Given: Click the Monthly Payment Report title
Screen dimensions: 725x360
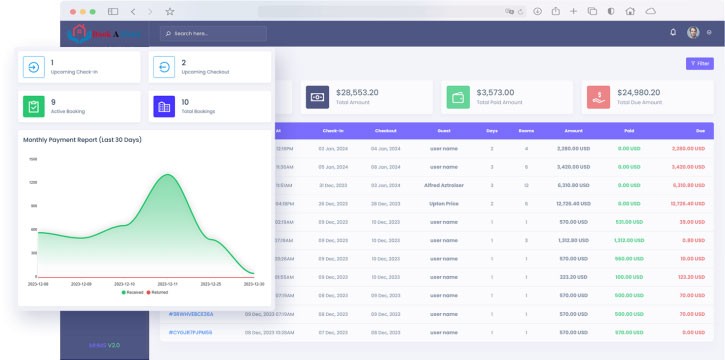Looking at the screenshot, I should (x=82, y=140).
